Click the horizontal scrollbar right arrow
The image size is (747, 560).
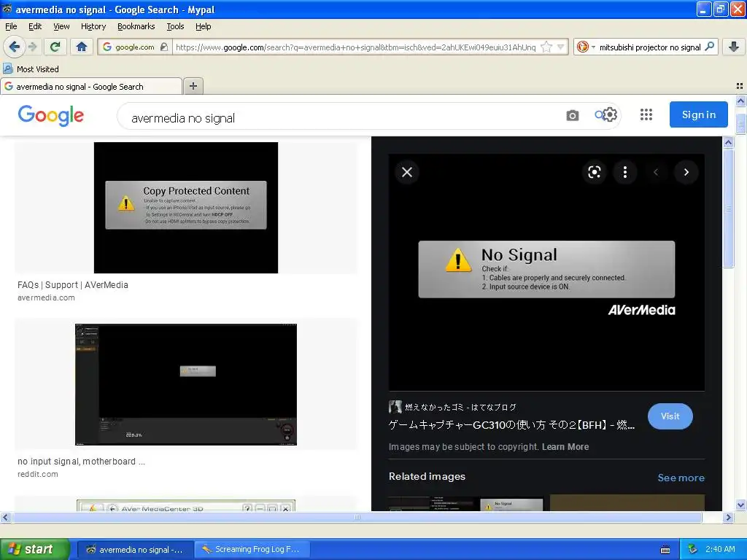pos(728,517)
